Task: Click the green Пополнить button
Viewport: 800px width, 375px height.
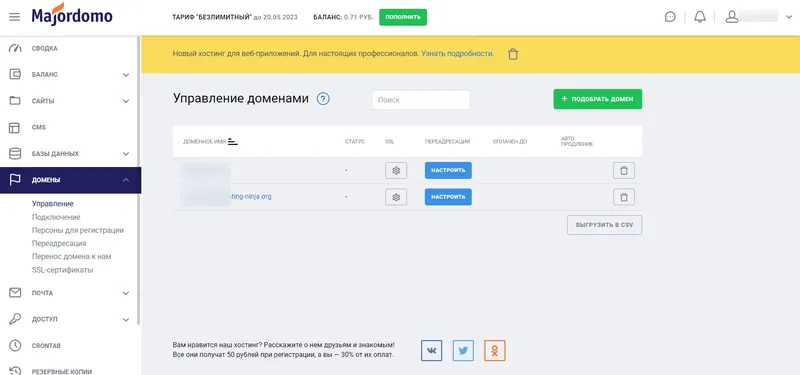Action: coord(403,17)
